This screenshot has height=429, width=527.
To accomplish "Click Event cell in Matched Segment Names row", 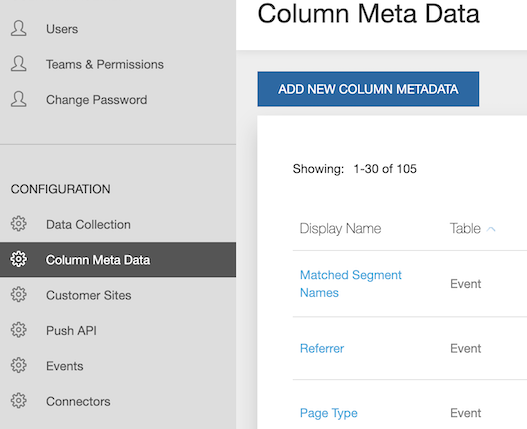I will (465, 284).
